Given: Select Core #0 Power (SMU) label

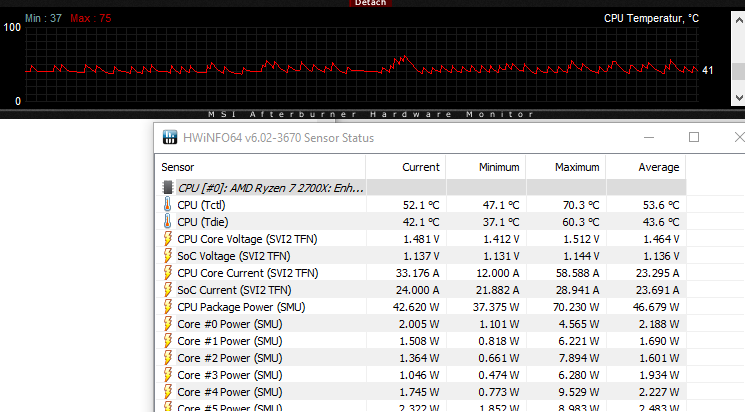Looking at the screenshot, I should 229,324.
